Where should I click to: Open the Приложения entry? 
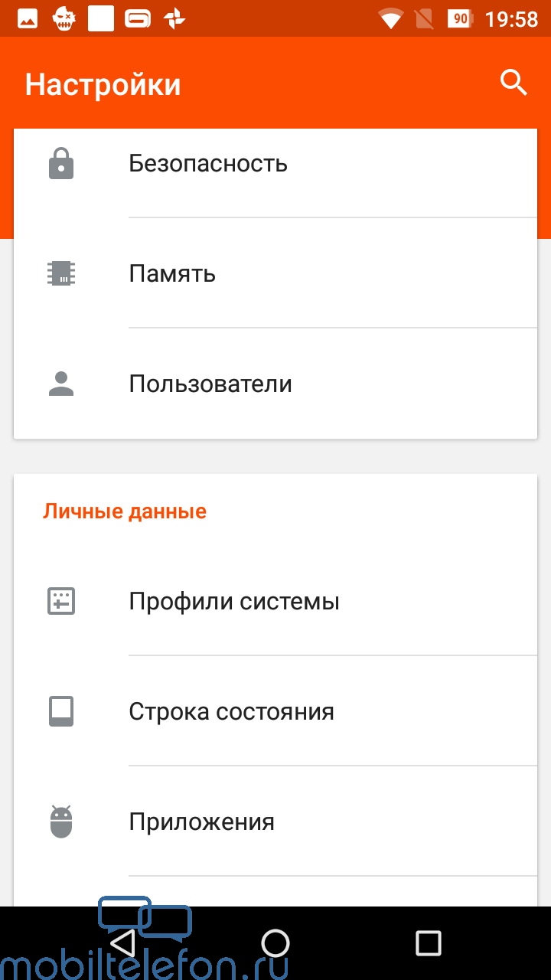pos(275,822)
